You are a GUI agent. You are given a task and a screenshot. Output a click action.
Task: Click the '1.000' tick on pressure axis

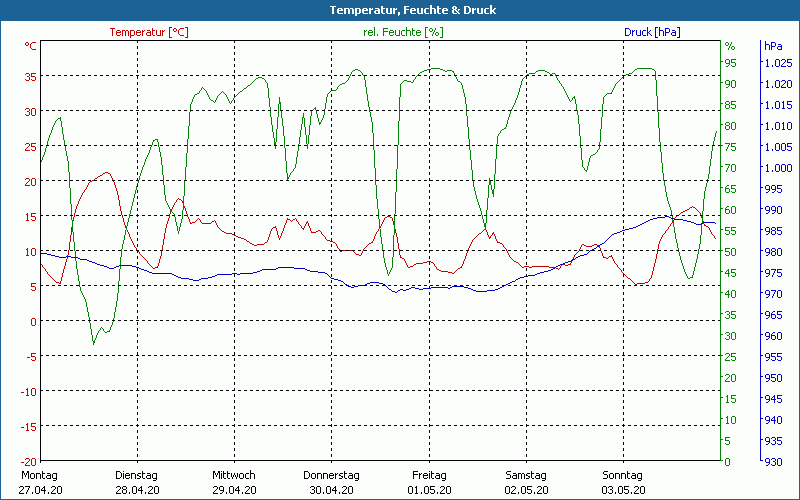tap(777, 167)
